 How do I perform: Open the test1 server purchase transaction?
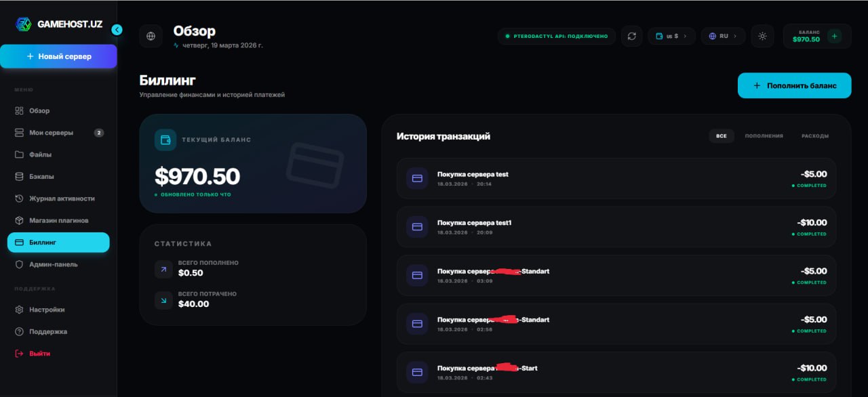coord(616,227)
